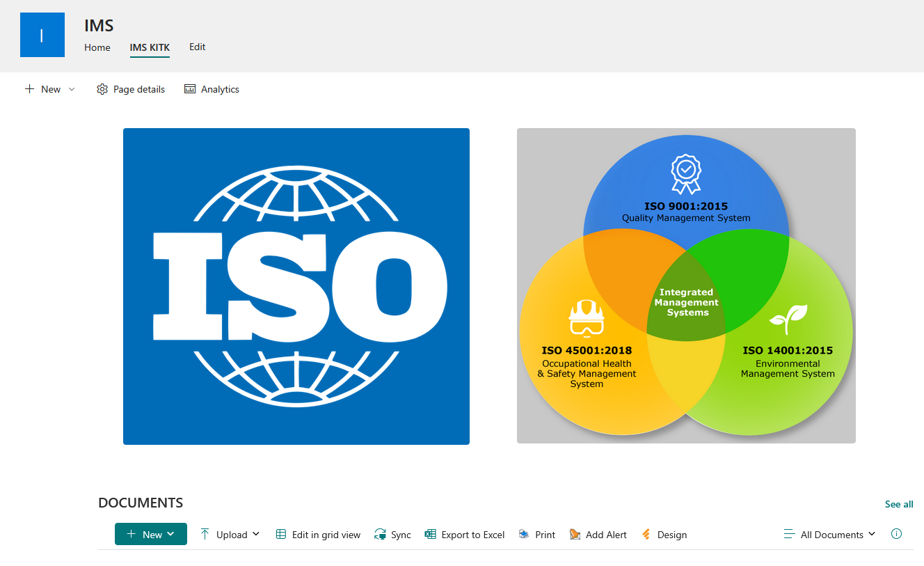Select the IMS KITK navigation tab
This screenshot has width=924, height=566.
(x=150, y=47)
